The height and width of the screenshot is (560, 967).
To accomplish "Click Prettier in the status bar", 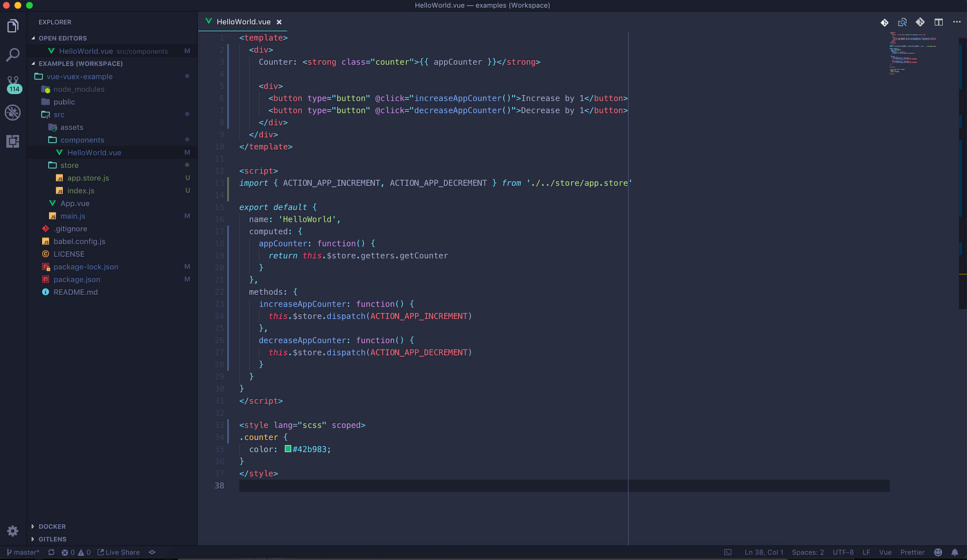I will [912, 552].
